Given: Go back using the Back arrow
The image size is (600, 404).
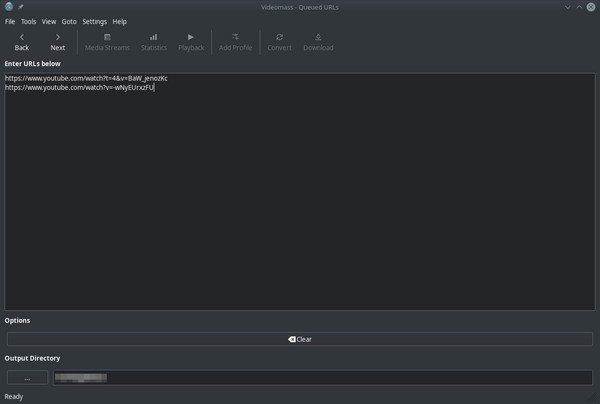Looking at the screenshot, I should point(22,41).
